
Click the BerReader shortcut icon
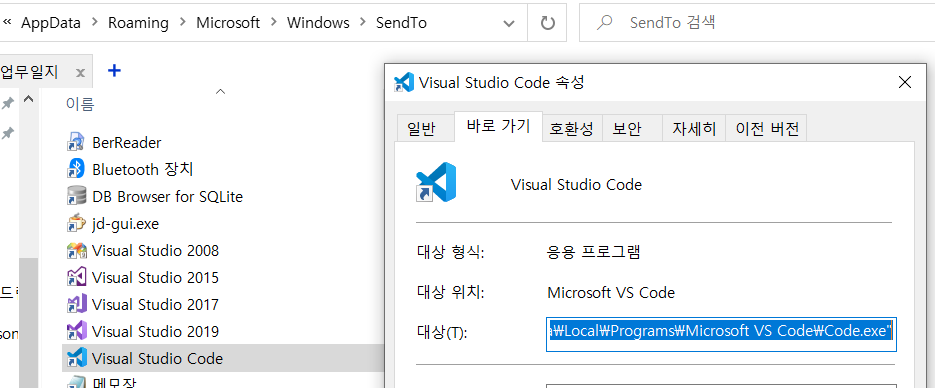point(76,142)
